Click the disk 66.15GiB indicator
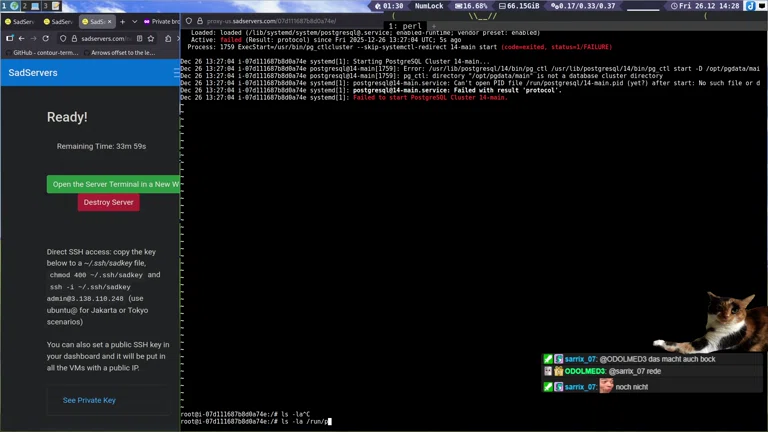This screenshot has height=432, width=768. [519, 6]
